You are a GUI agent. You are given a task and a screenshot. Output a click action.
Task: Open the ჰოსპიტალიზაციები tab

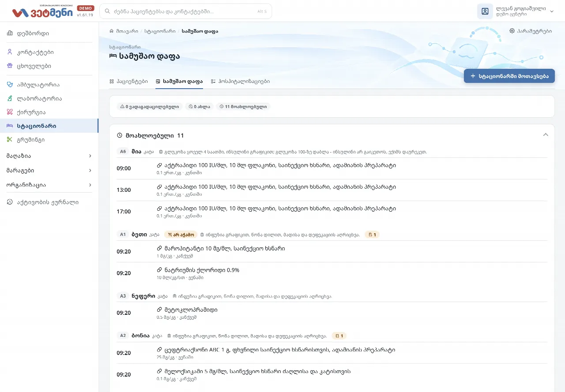(241, 81)
